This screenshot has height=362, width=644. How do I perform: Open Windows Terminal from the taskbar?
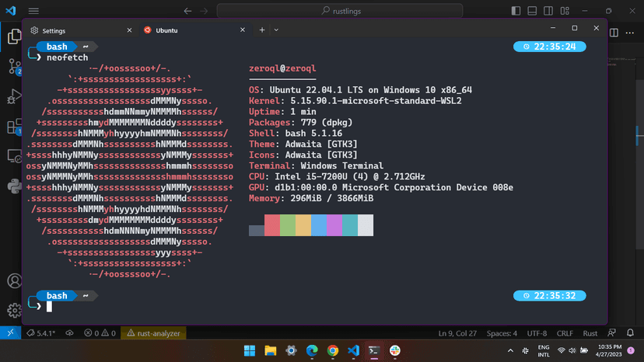[x=374, y=351]
